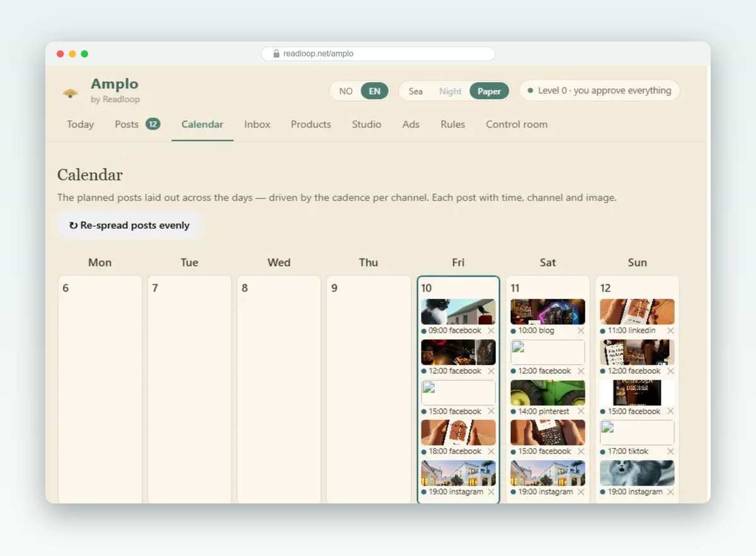
Task: Click the 'by Readloop' subtitle text
Action: tap(115, 100)
